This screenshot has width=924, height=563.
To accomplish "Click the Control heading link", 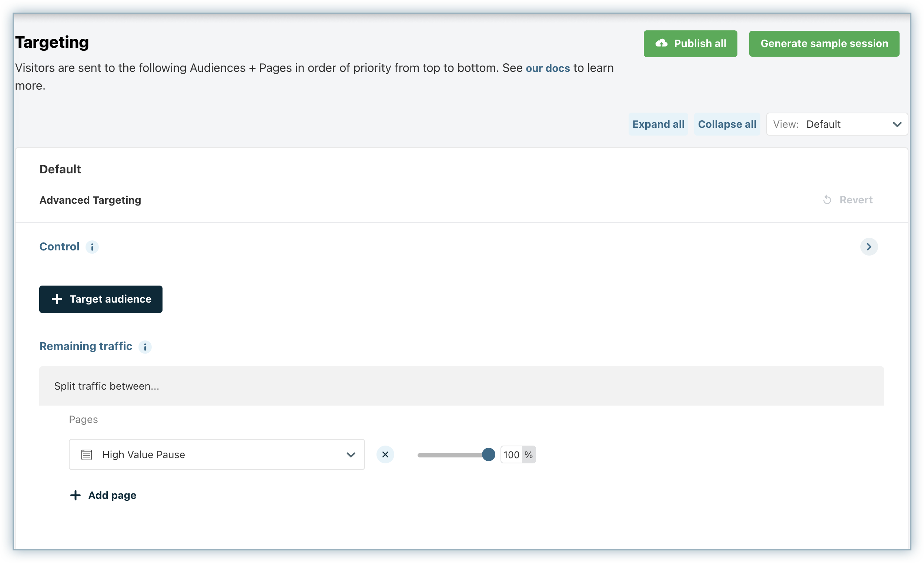I will (59, 247).
